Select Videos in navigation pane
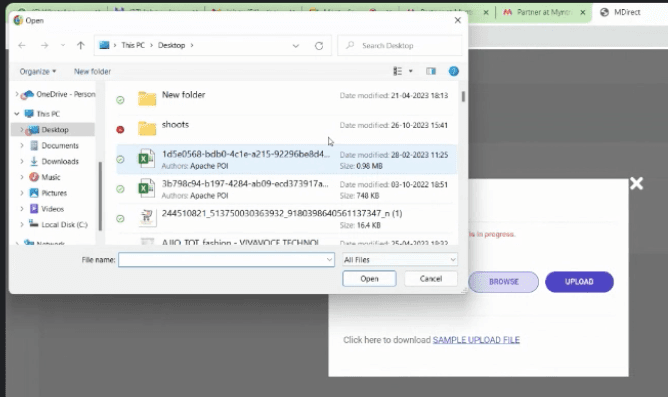668x397 pixels. pos(52,209)
